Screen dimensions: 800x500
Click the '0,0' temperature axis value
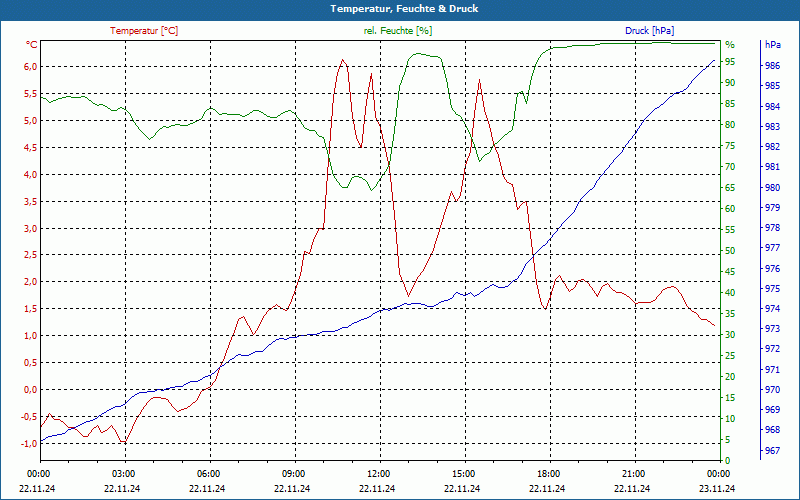pos(31,390)
